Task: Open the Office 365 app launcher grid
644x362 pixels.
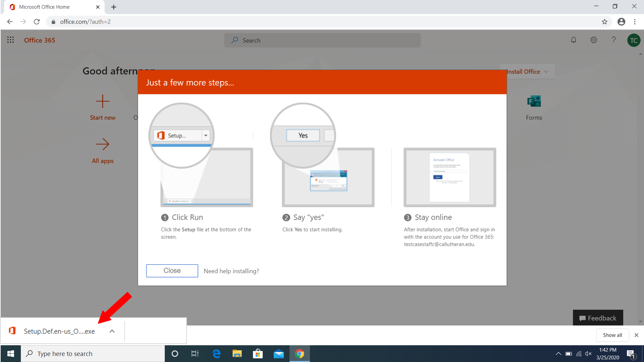Action: [10, 40]
